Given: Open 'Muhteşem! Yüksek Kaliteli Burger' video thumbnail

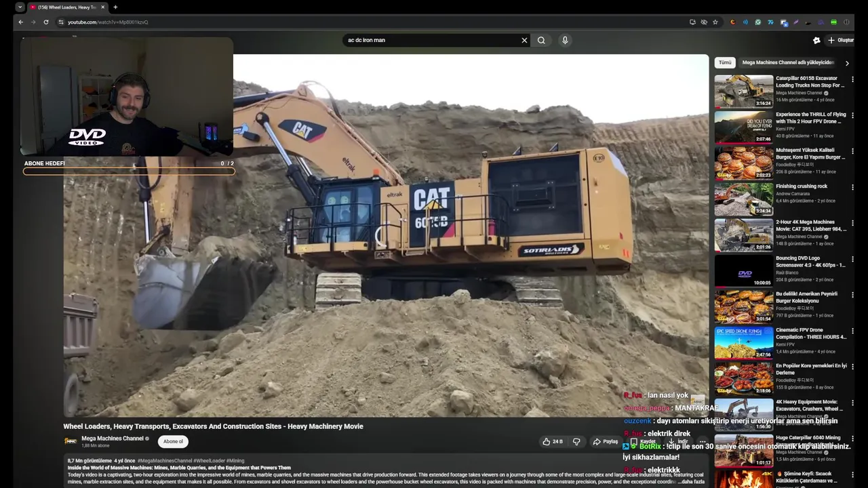Looking at the screenshot, I should tap(744, 163).
